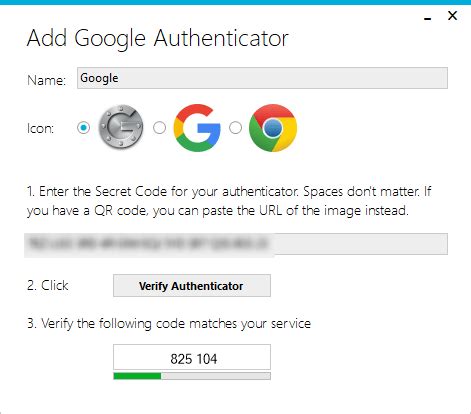Focus the Name field containing Google
471x414 pixels.
click(x=262, y=78)
